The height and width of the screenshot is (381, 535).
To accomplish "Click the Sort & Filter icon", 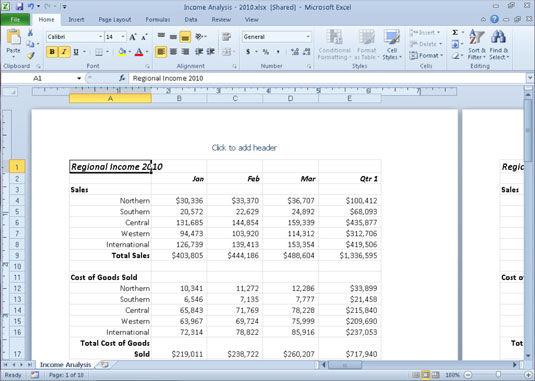I will pyautogui.click(x=477, y=44).
